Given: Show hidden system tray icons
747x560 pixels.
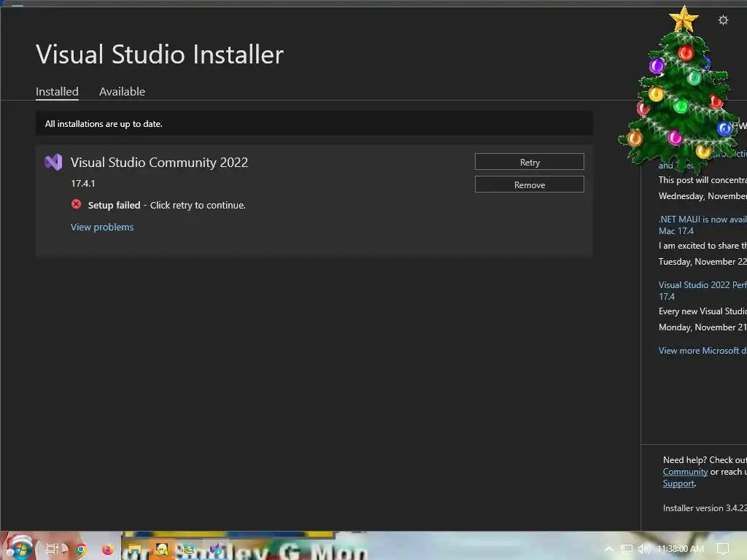Looking at the screenshot, I should click(x=609, y=549).
